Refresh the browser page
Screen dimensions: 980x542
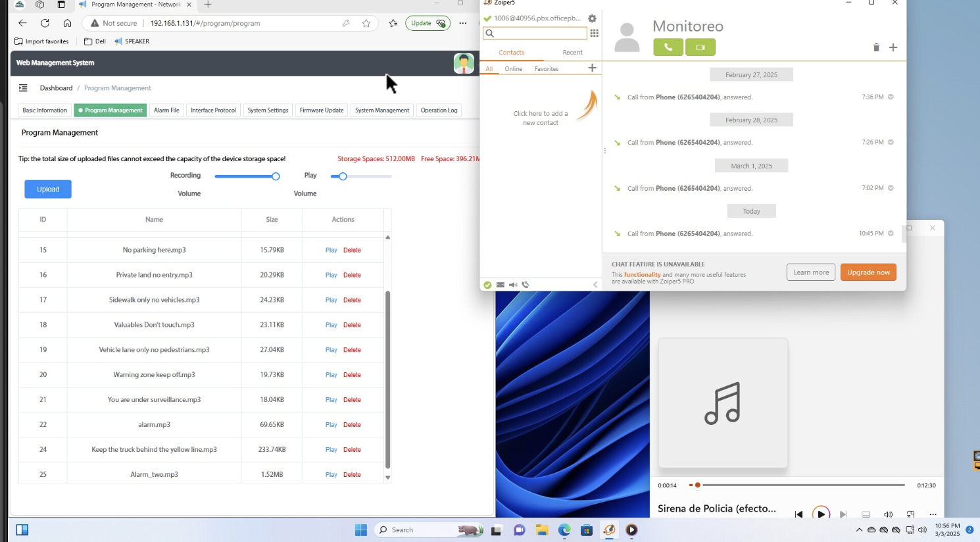45,23
